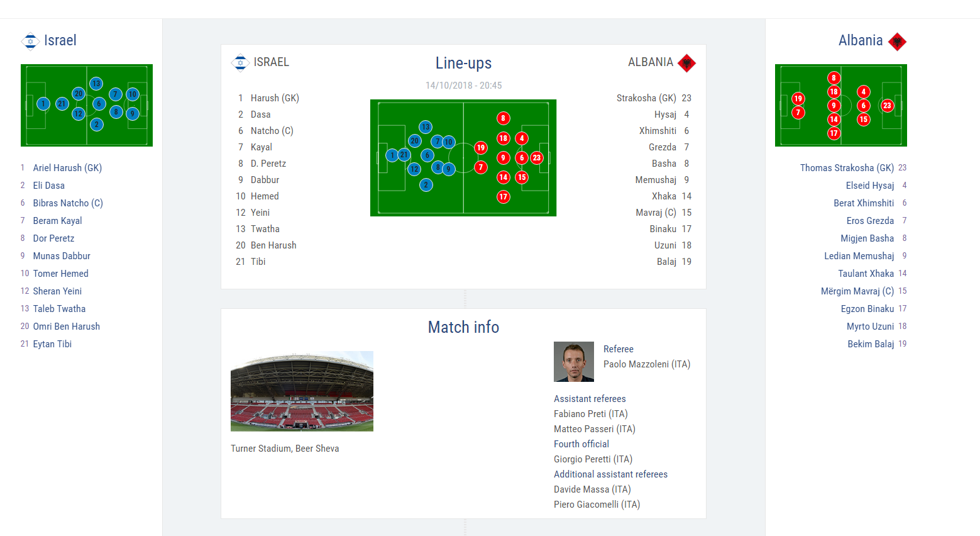Click Albania flag beside ALBANIA line-up heading

pyautogui.click(x=686, y=63)
